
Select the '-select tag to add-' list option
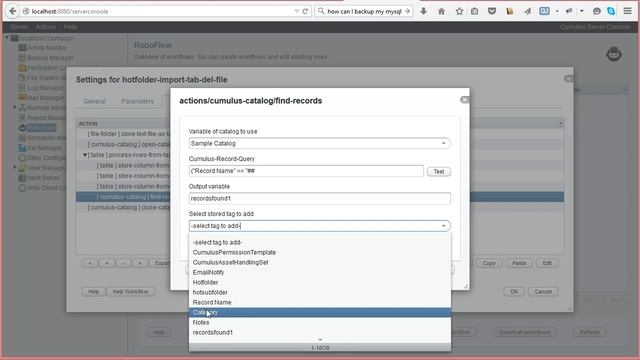pos(320,242)
